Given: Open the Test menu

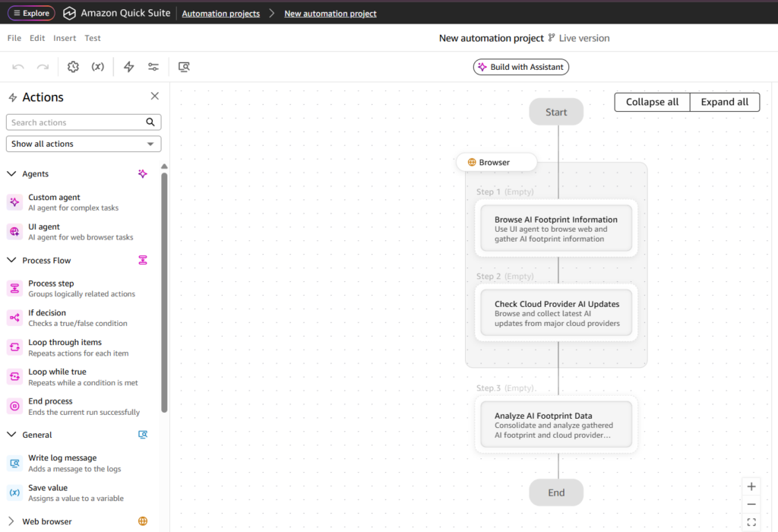Looking at the screenshot, I should coord(93,38).
